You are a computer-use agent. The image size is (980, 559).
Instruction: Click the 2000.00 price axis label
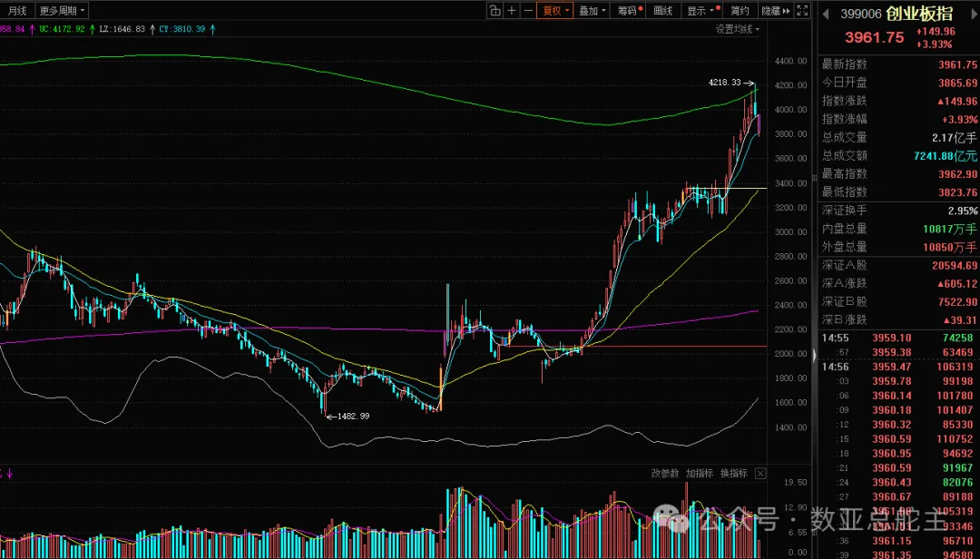(791, 353)
